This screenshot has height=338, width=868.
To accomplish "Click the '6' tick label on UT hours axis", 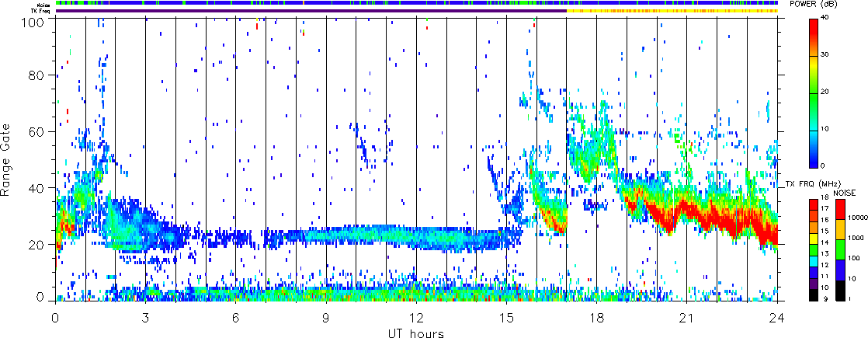I will (236, 318).
